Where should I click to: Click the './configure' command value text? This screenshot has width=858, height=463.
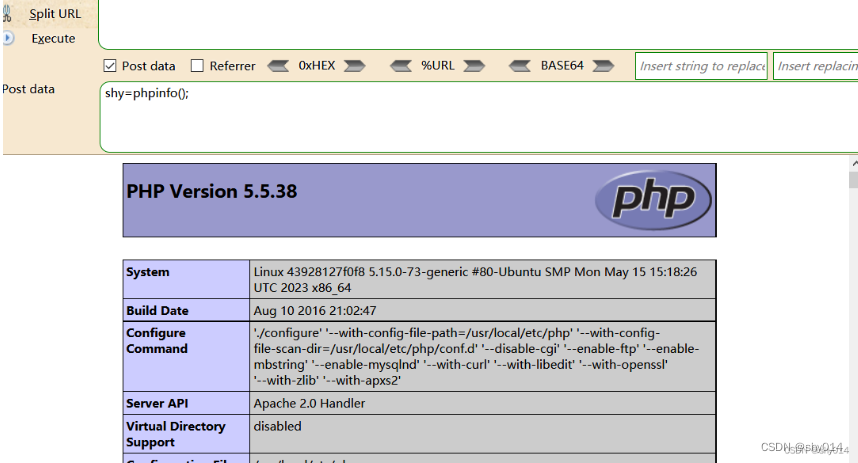[476, 356]
